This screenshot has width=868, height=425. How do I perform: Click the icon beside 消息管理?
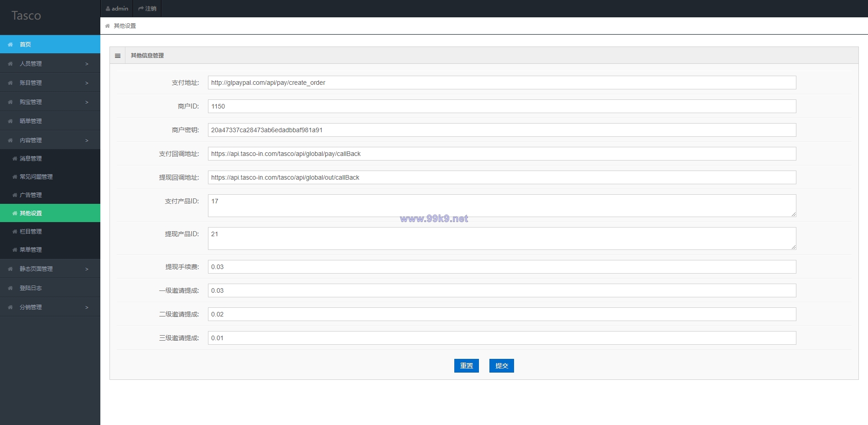pos(15,159)
